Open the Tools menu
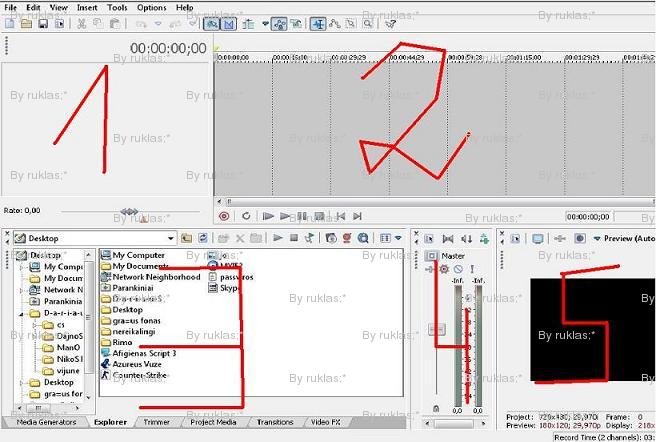Viewport: 656px width, 442px height. (x=117, y=8)
